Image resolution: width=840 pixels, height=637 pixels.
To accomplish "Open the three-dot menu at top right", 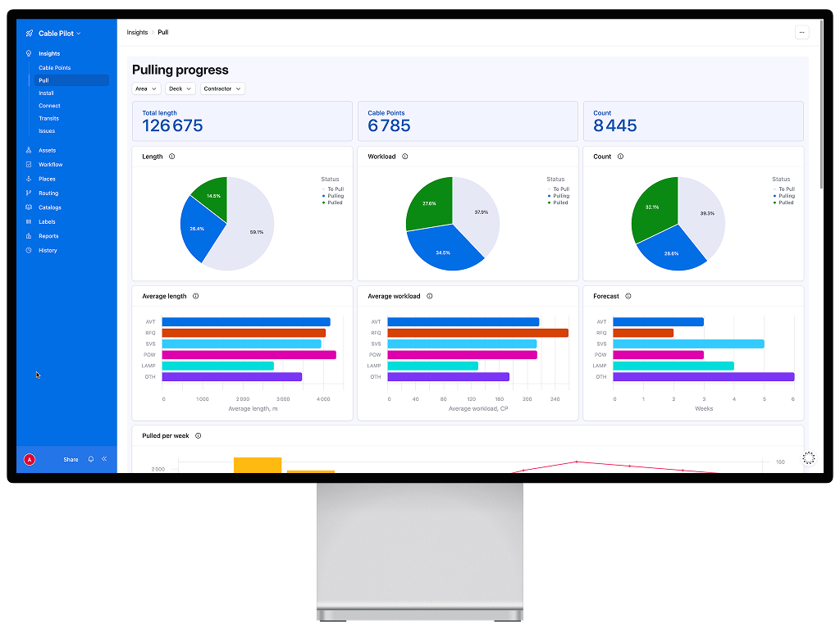I will coord(801,32).
